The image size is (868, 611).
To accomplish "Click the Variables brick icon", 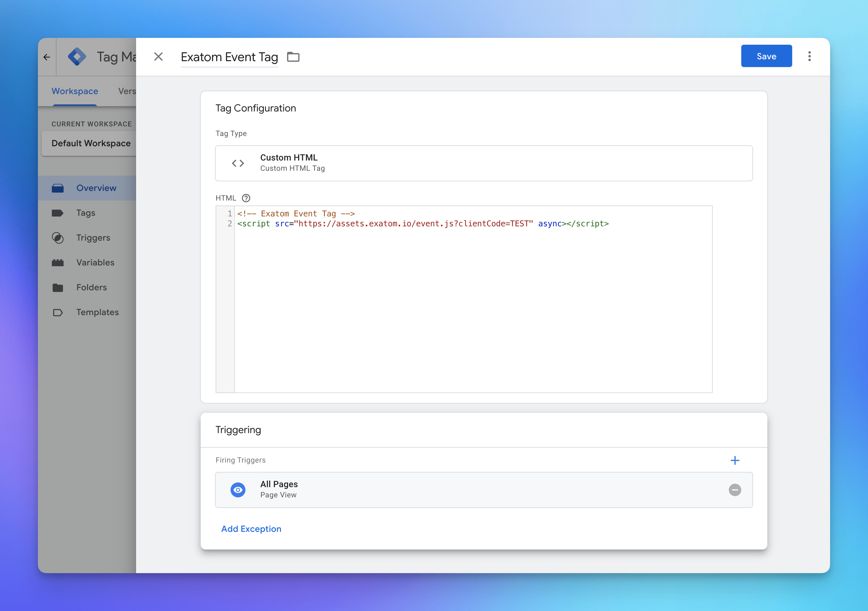I will click(58, 263).
